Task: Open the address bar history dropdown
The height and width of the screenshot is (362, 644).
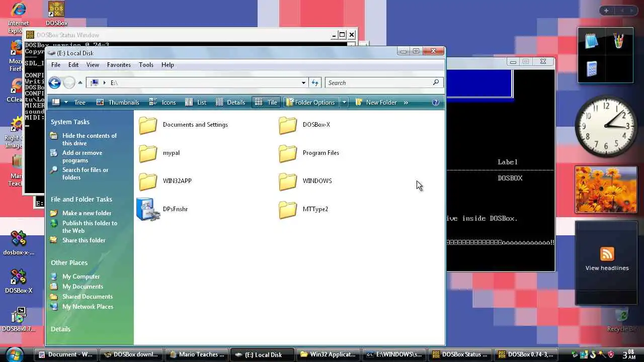Action: point(303,83)
